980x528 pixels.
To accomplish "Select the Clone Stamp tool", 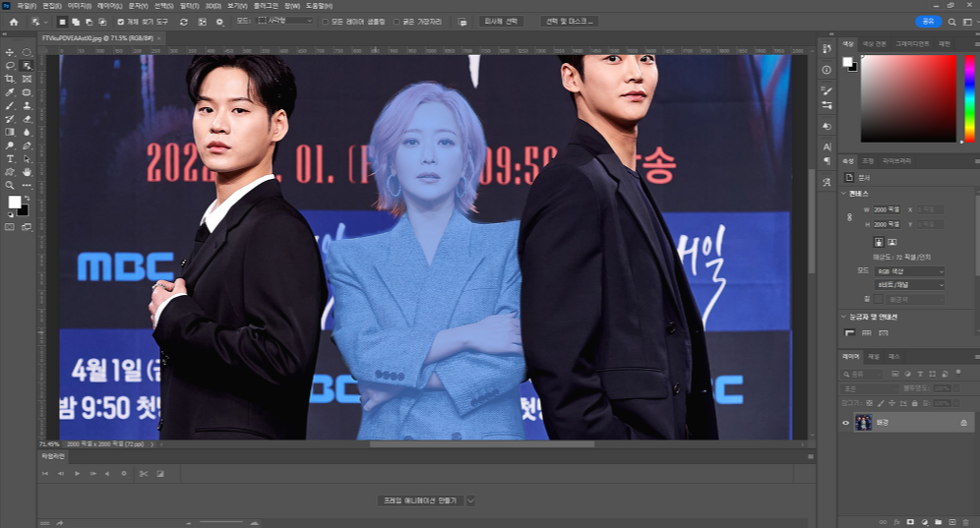I will coord(27,105).
